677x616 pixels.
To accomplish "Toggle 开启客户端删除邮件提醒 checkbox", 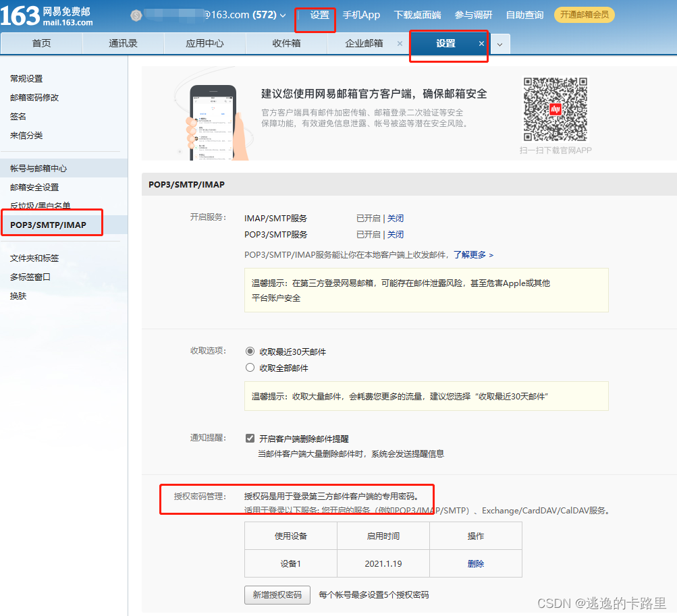I will coord(250,439).
